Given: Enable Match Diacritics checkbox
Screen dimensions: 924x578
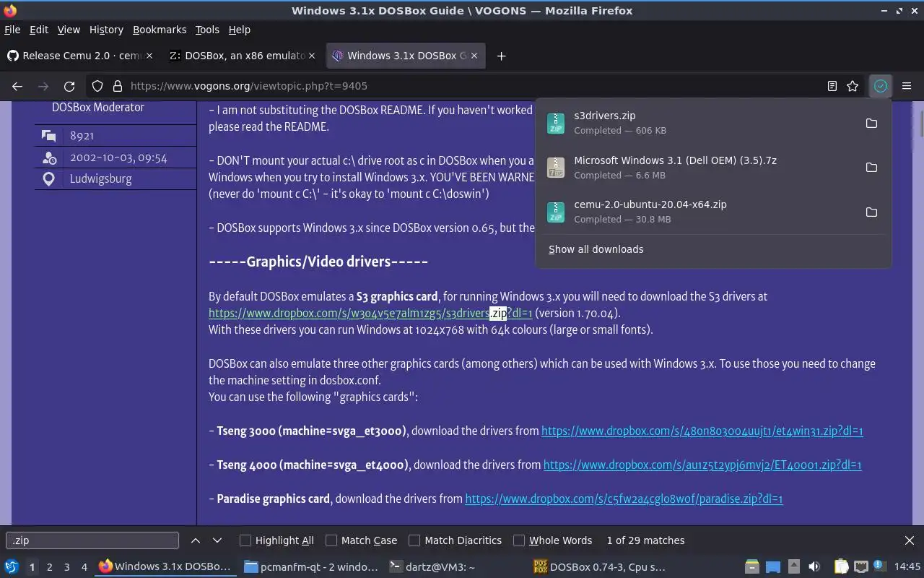Looking at the screenshot, I should (414, 540).
